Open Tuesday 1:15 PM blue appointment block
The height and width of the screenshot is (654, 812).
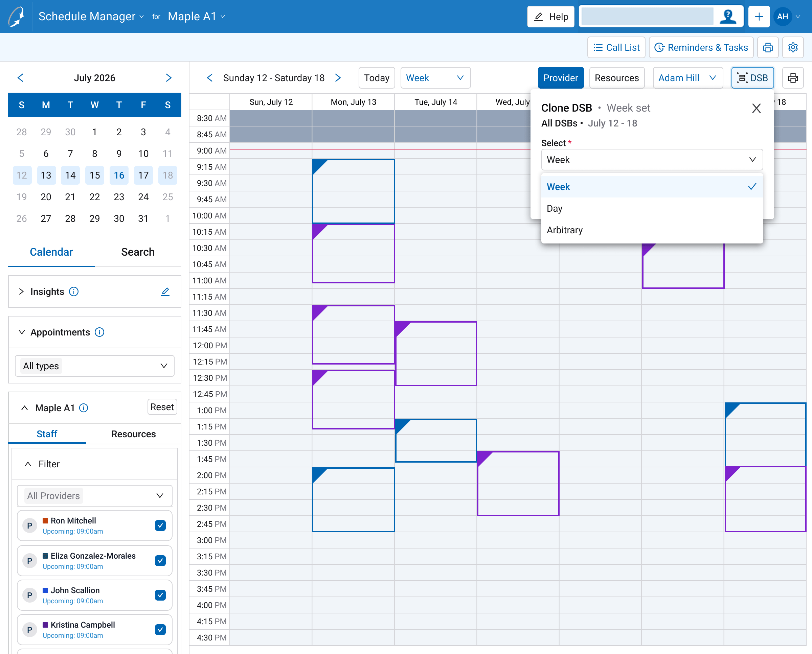tap(436, 440)
